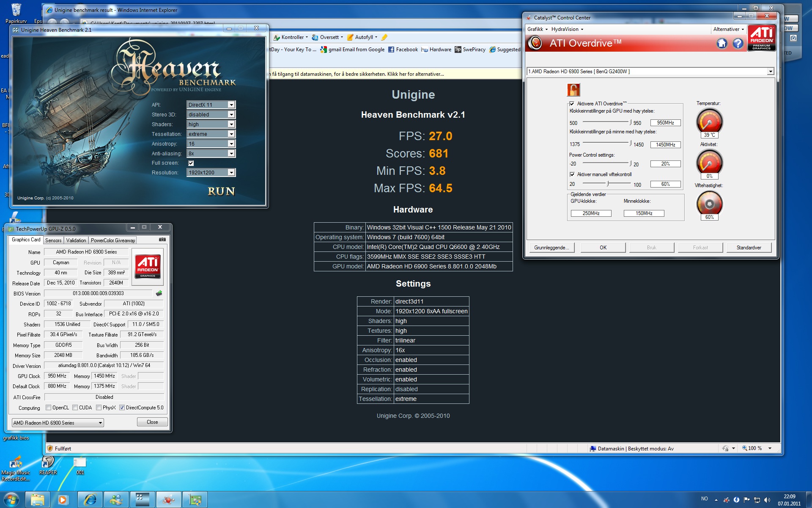The height and width of the screenshot is (508, 812).
Task: Click the Standardver button
Action: pos(749,248)
